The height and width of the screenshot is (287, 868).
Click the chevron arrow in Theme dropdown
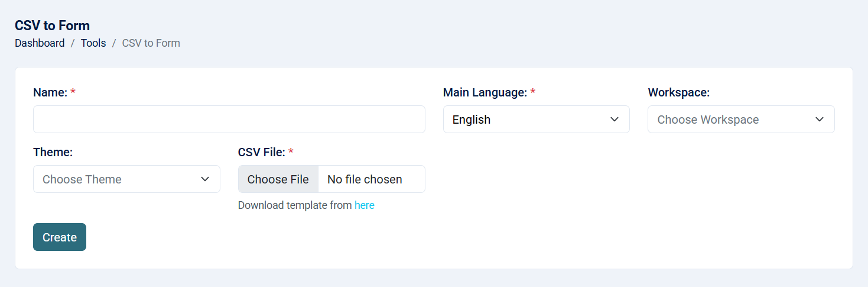tap(205, 179)
